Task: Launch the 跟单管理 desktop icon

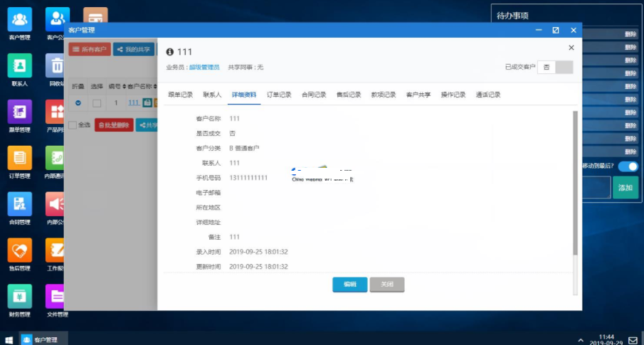Action: (x=19, y=112)
